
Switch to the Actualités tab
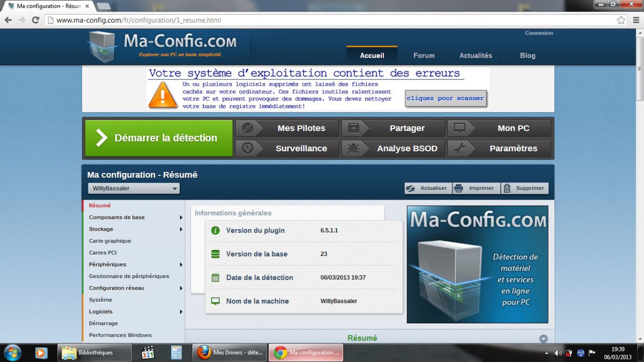point(475,56)
